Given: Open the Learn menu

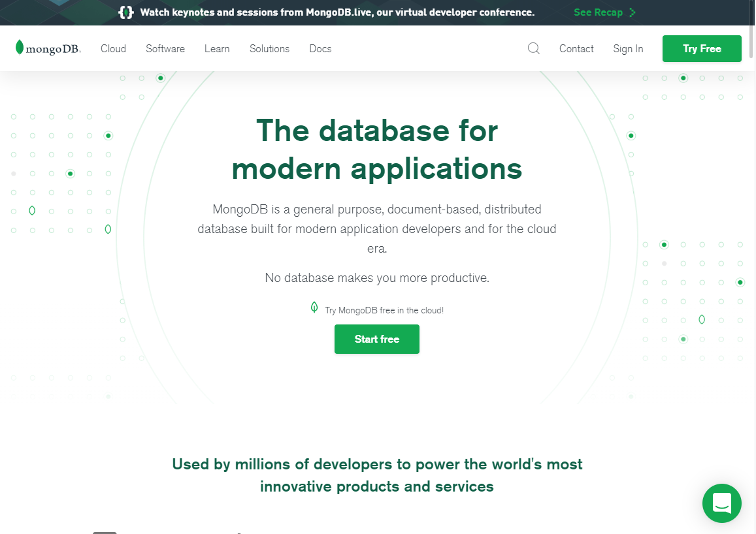Looking at the screenshot, I should point(217,48).
